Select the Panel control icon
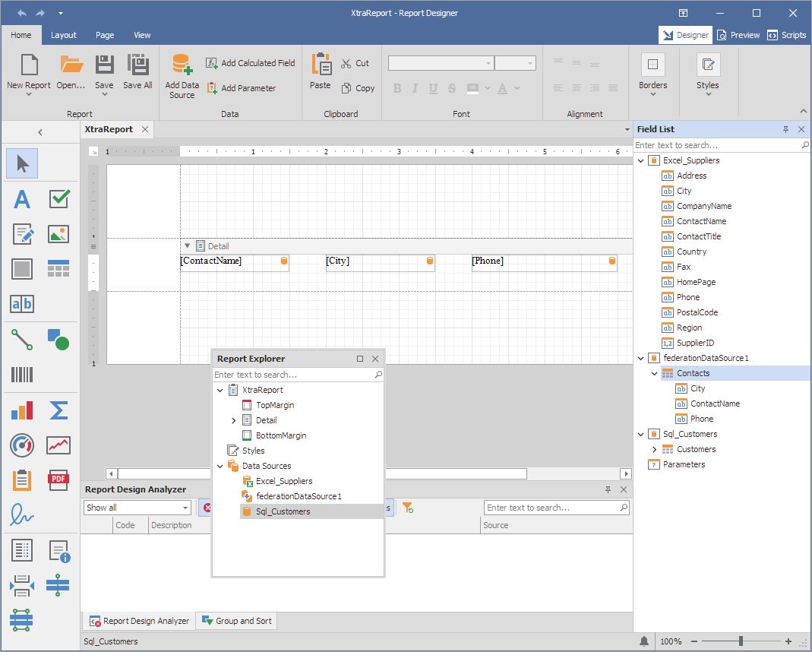 22,269
